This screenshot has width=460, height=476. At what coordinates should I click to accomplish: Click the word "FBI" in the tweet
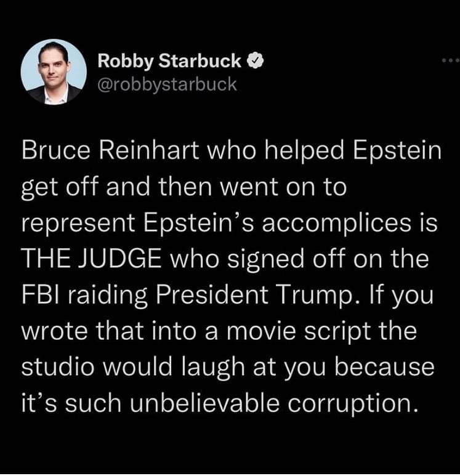(x=37, y=294)
